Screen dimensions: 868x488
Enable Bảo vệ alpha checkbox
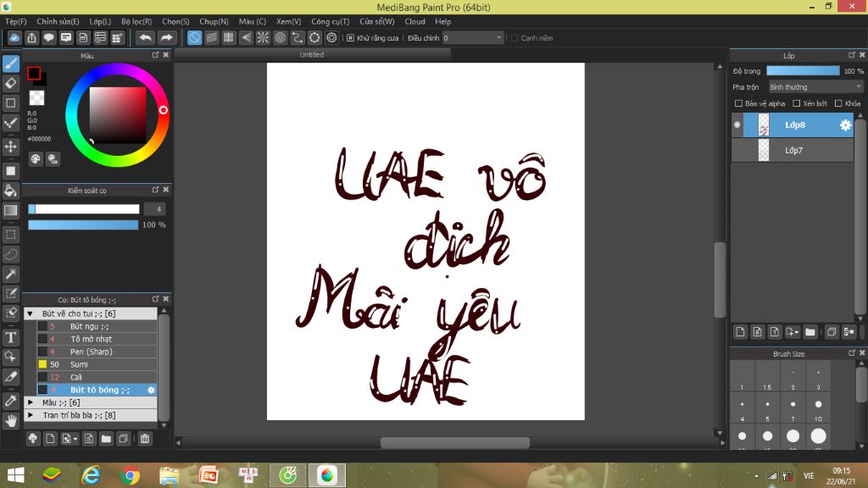[x=738, y=103]
